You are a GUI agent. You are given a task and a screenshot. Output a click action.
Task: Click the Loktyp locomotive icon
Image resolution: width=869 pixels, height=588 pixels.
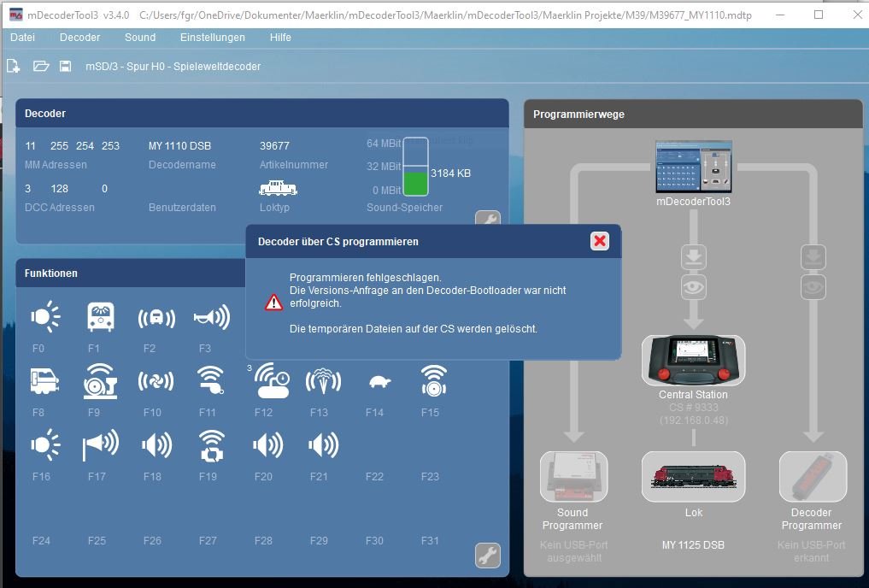[x=279, y=188]
